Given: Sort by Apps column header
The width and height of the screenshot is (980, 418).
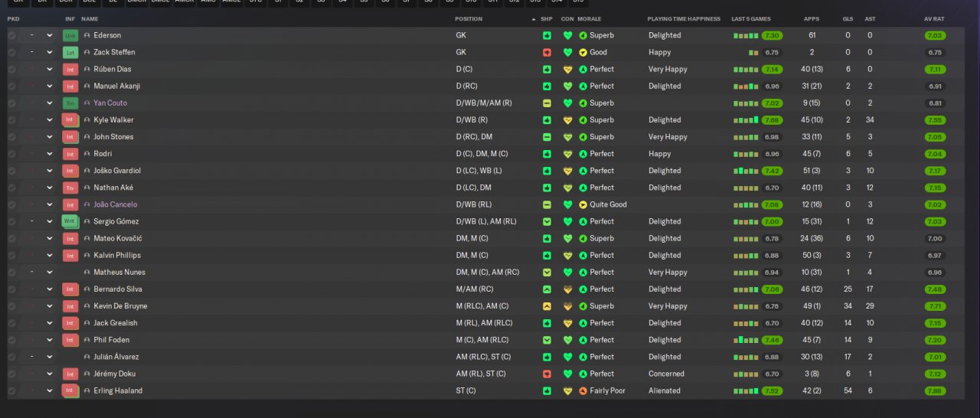Looking at the screenshot, I should (x=812, y=18).
